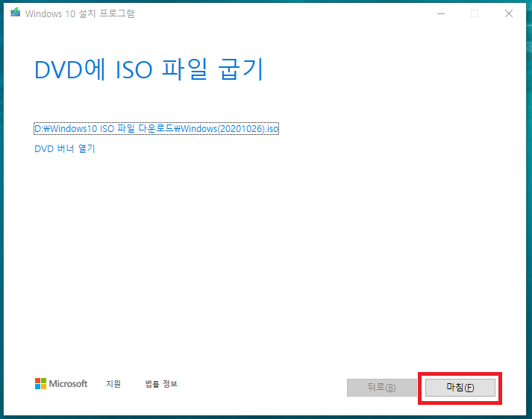Image resolution: width=532 pixels, height=419 pixels.
Task: Click the Microsoft logo
Action: click(61, 384)
